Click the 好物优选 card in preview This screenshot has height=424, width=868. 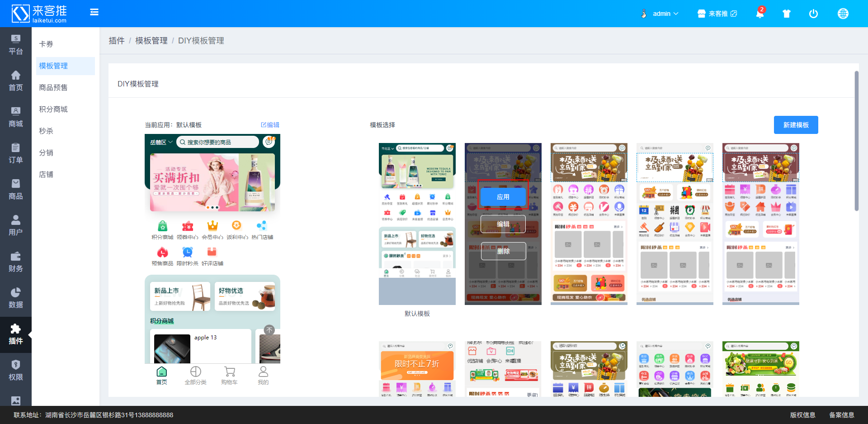[x=245, y=296]
